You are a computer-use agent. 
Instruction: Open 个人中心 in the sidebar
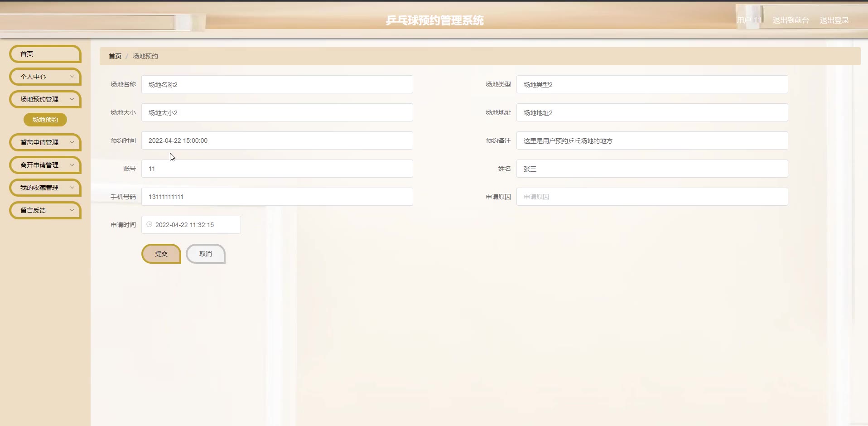click(x=45, y=77)
